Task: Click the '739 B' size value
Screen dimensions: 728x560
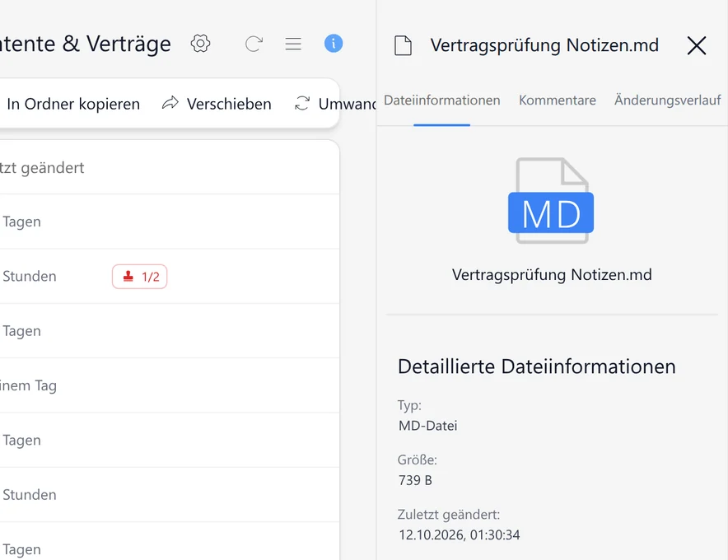Action: coord(415,480)
